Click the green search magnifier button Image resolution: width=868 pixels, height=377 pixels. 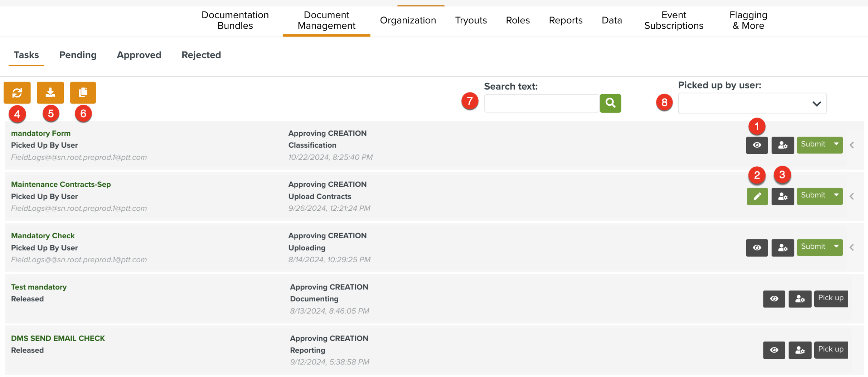(x=610, y=103)
